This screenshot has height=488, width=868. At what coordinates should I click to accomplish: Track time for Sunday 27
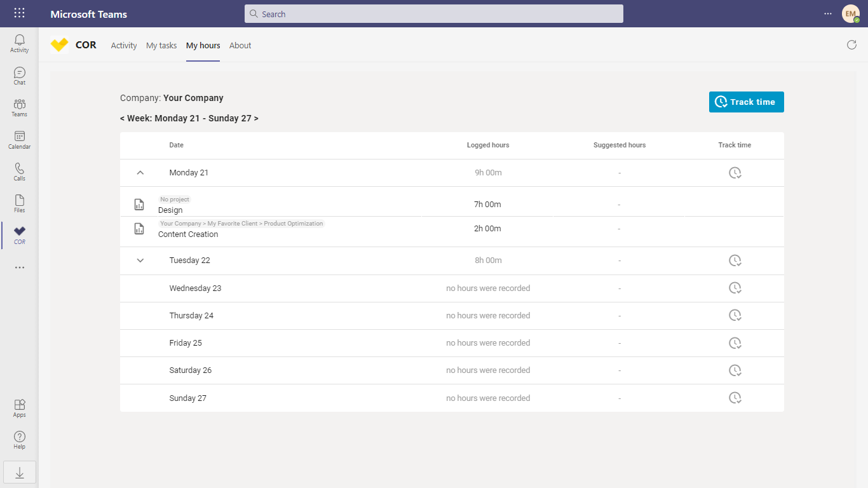click(x=735, y=398)
